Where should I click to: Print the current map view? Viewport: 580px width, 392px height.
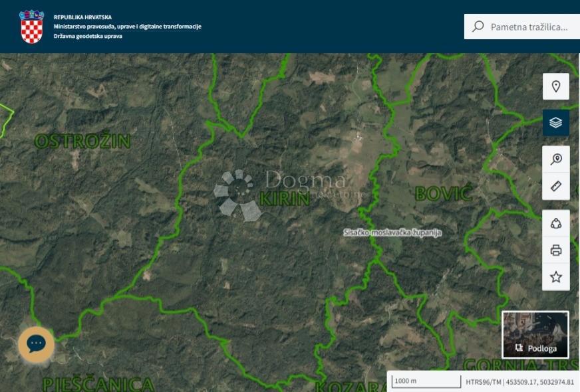556,250
